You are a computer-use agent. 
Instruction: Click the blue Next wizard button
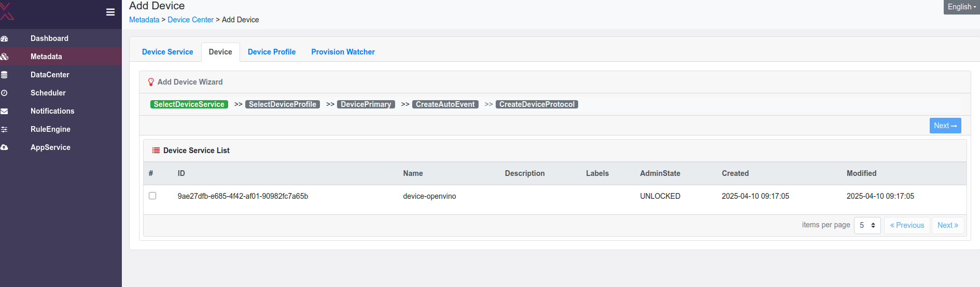tap(945, 126)
